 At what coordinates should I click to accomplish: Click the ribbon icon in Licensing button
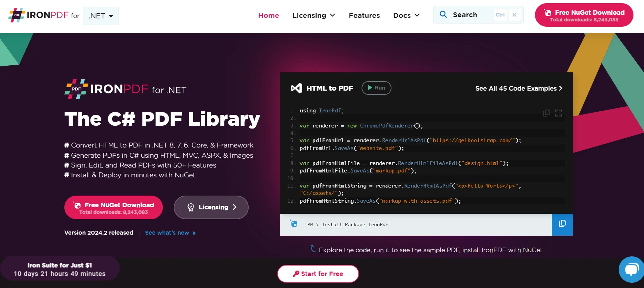click(191, 207)
